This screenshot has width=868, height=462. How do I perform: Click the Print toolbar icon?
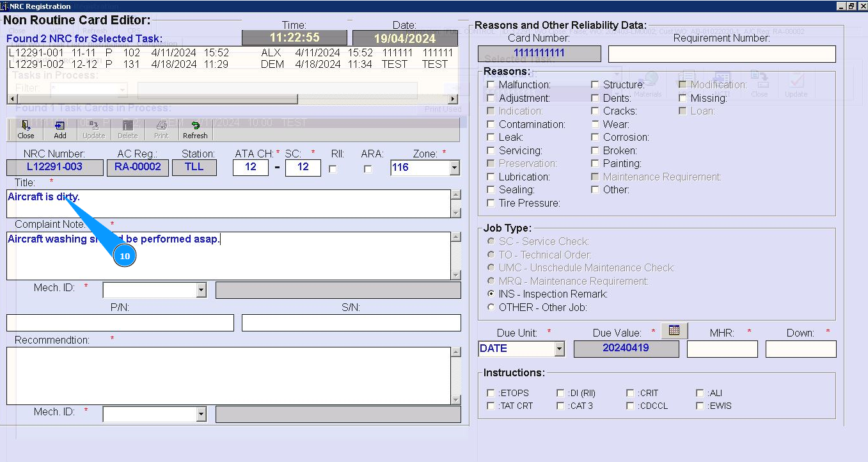click(x=161, y=129)
